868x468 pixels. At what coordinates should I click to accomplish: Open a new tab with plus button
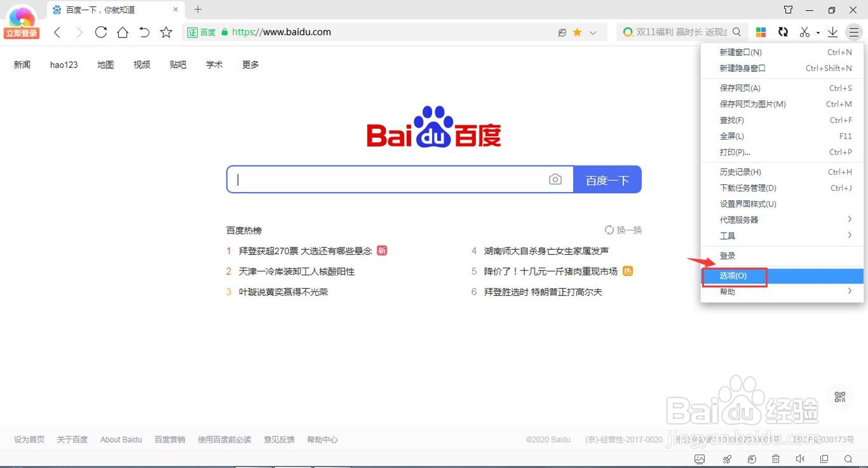(x=198, y=10)
